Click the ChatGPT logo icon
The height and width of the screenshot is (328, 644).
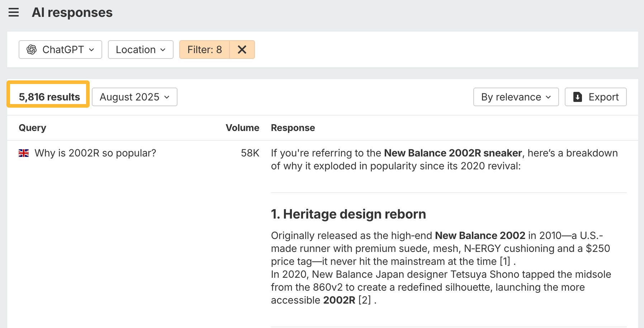[x=32, y=50]
